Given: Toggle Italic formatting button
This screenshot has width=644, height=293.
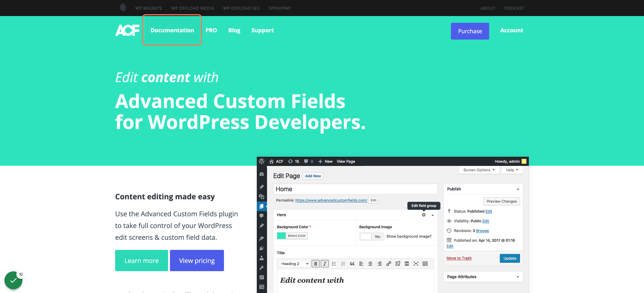Looking at the screenshot, I should click(x=325, y=264).
